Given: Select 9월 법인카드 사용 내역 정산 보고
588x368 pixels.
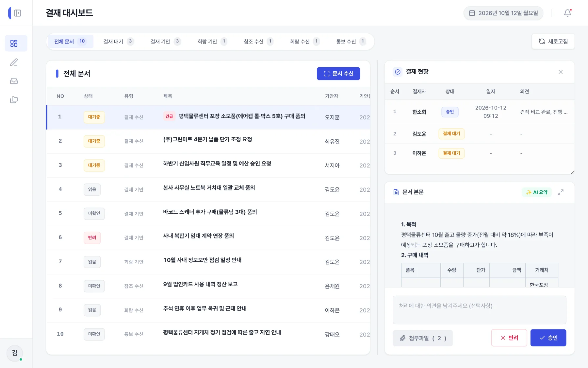Looking at the screenshot, I should click(208, 286).
